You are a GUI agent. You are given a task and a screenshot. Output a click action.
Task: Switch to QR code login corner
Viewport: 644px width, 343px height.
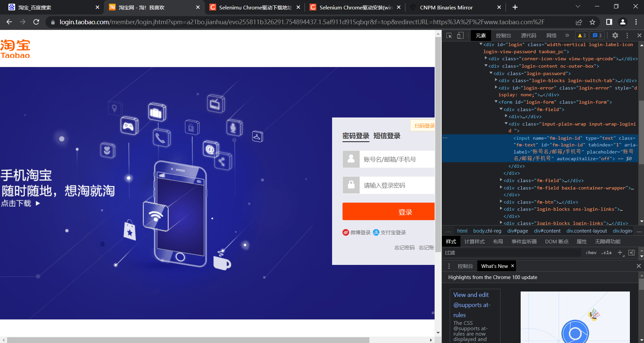(x=423, y=126)
